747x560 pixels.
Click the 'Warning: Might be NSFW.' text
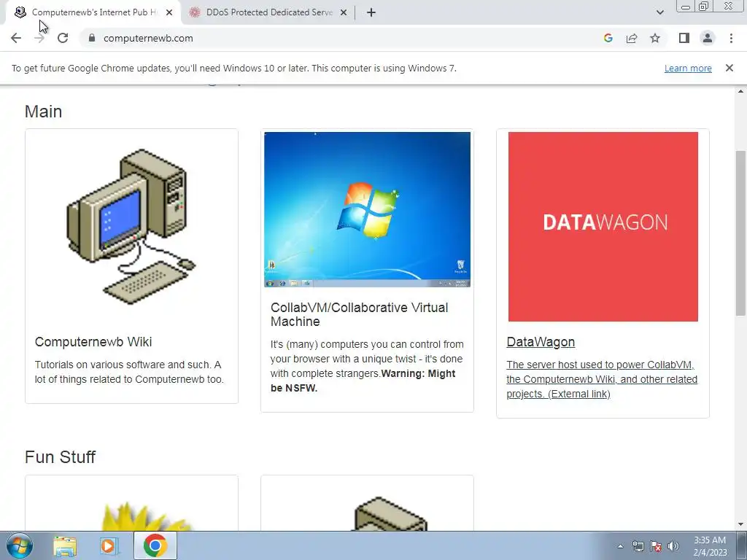pos(363,381)
